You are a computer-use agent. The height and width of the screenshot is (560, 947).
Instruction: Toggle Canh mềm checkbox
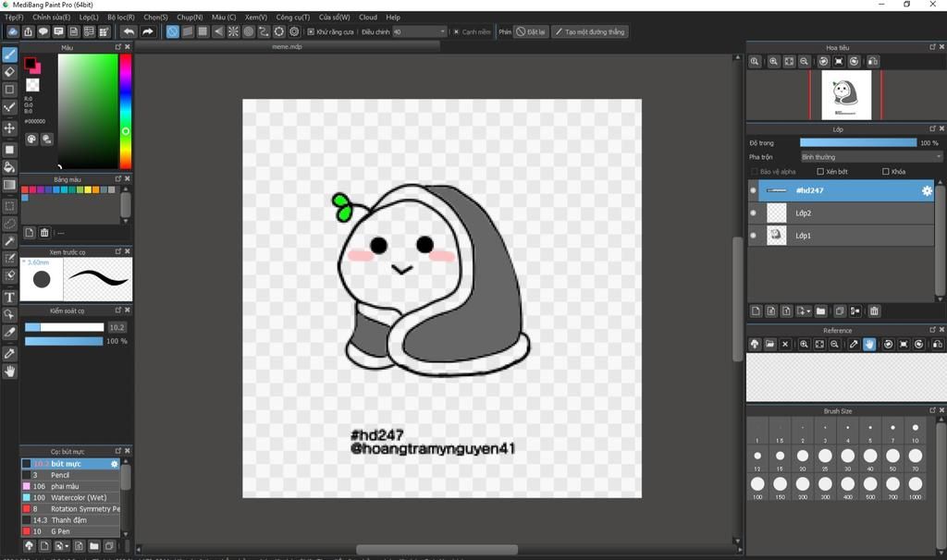(x=456, y=32)
